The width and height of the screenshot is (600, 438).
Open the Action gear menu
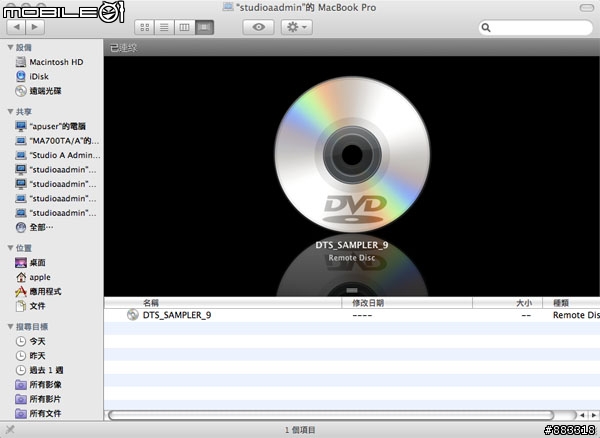(x=297, y=27)
